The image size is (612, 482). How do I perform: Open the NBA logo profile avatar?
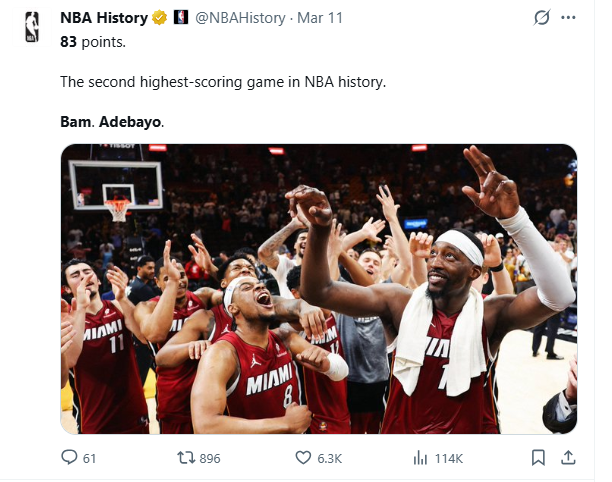pos(31,25)
